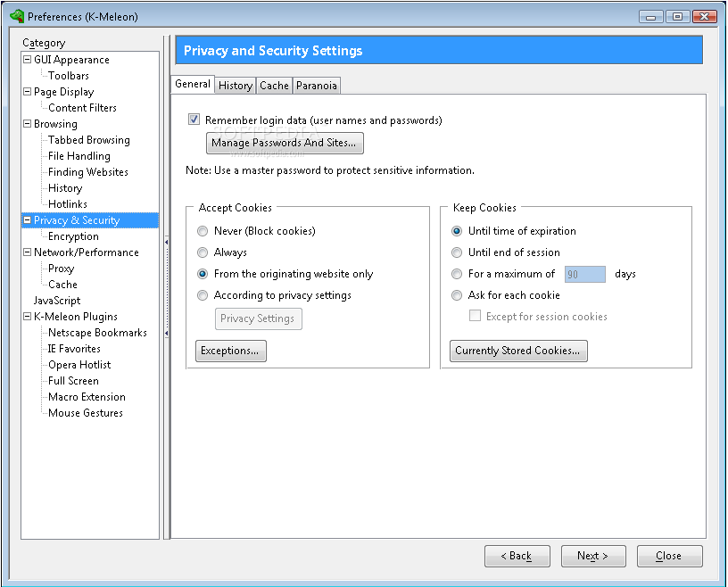Open the Cache tab
Image resolution: width=728 pixels, height=587 pixels.
click(x=274, y=86)
